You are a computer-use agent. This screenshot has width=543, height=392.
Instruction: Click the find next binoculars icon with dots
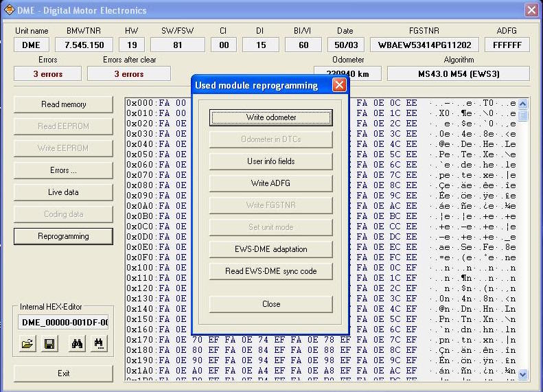coord(99,343)
